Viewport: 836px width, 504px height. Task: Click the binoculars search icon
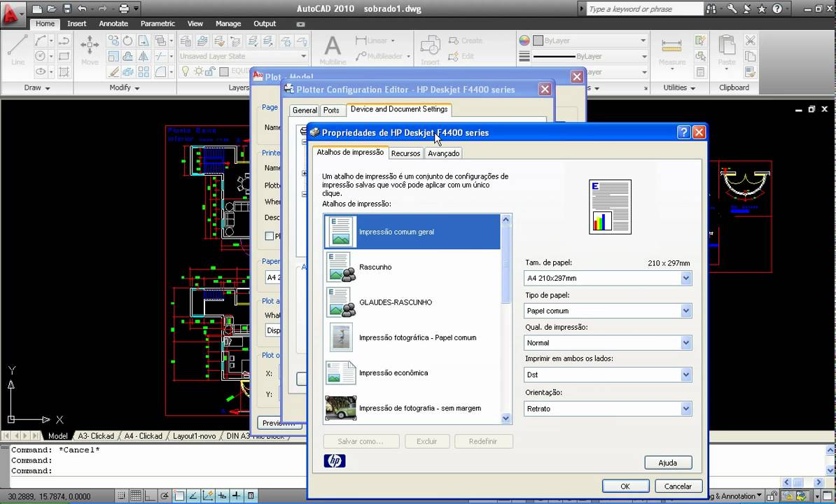711,8
